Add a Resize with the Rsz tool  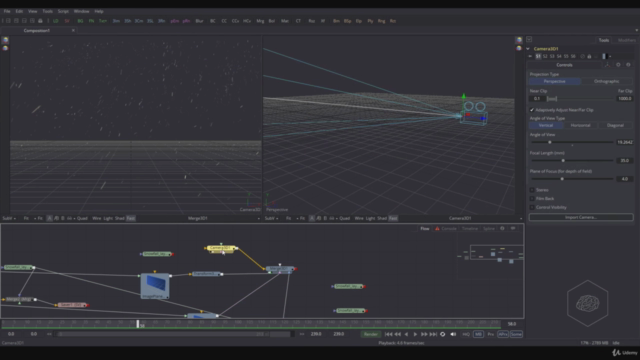coord(312,21)
